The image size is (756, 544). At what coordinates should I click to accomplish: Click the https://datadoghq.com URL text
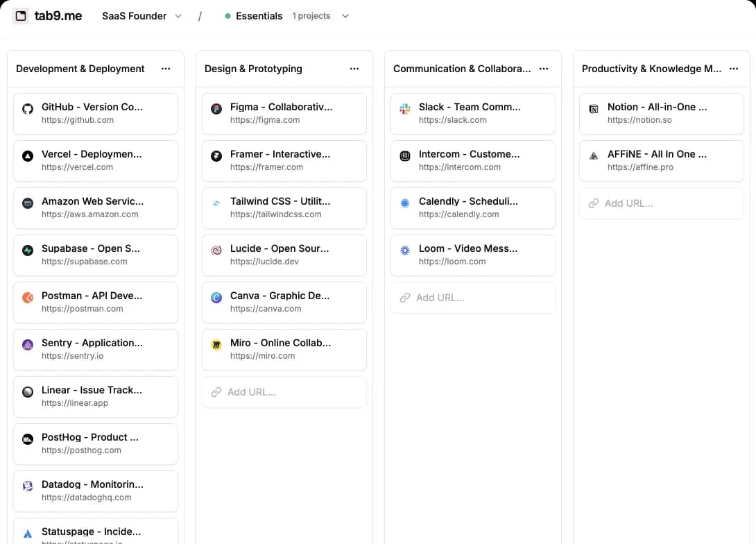[86, 498]
